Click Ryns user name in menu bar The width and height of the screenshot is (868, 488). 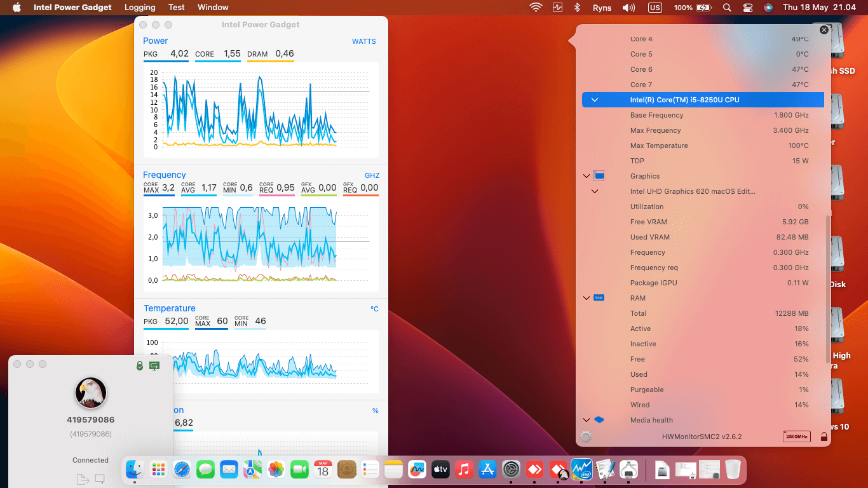point(602,8)
